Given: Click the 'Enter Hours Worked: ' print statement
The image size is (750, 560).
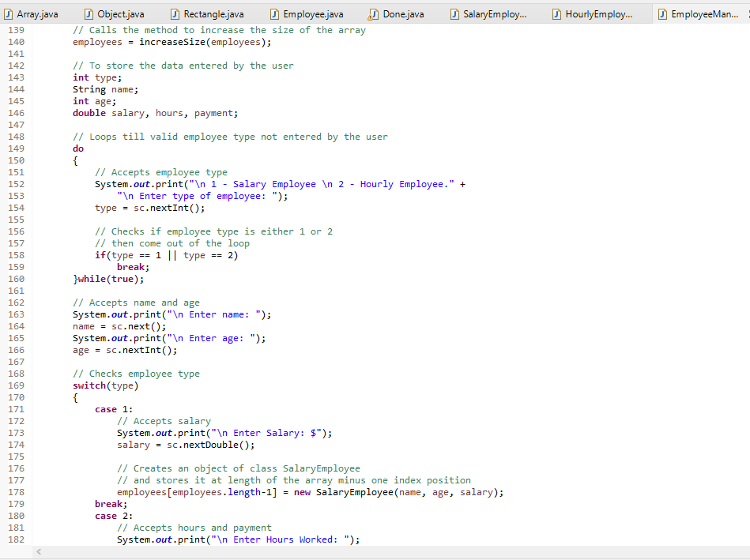Looking at the screenshot, I should coord(238,540).
